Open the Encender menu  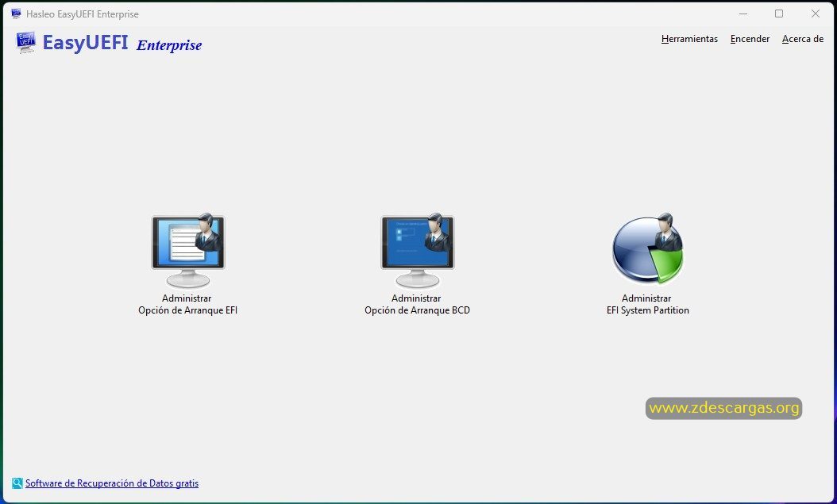pyautogui.click(x=750, y=39)
